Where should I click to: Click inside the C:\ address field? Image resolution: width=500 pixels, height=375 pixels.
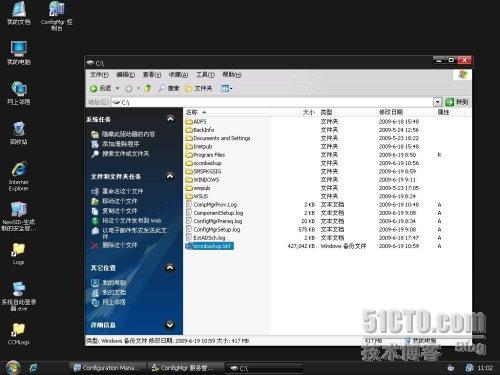272,102
